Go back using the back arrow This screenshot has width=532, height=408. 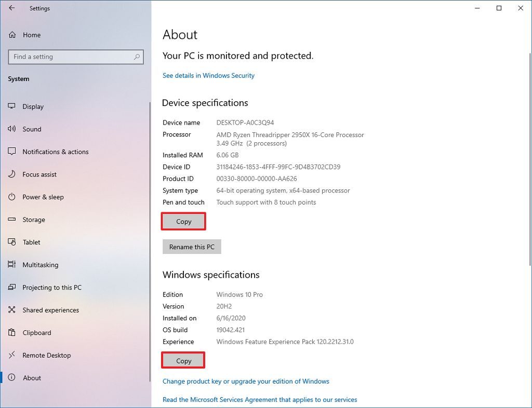tap(12, 8)
